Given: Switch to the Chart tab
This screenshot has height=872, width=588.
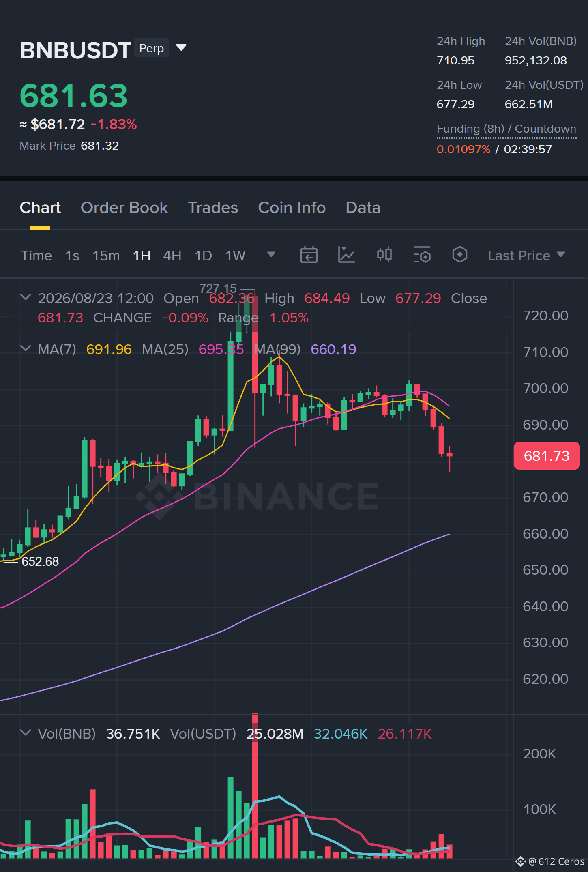Looking at the screenshot, I should (40, 208).
